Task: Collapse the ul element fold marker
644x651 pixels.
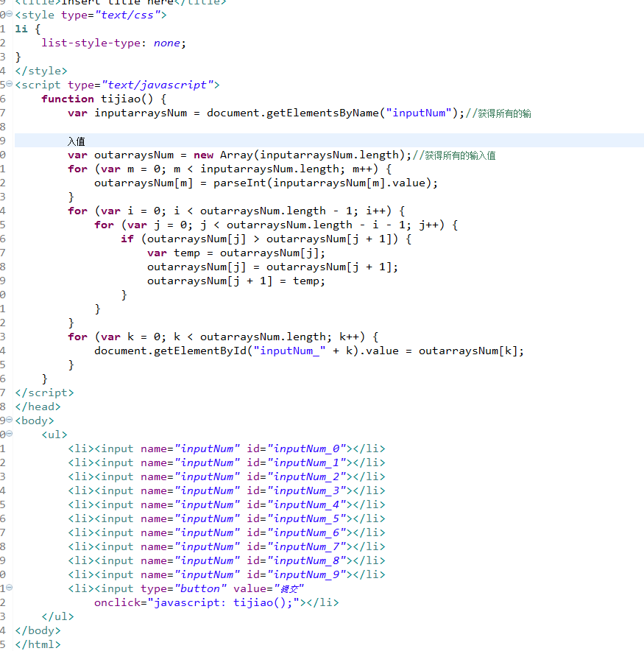Action: (10, 434)
